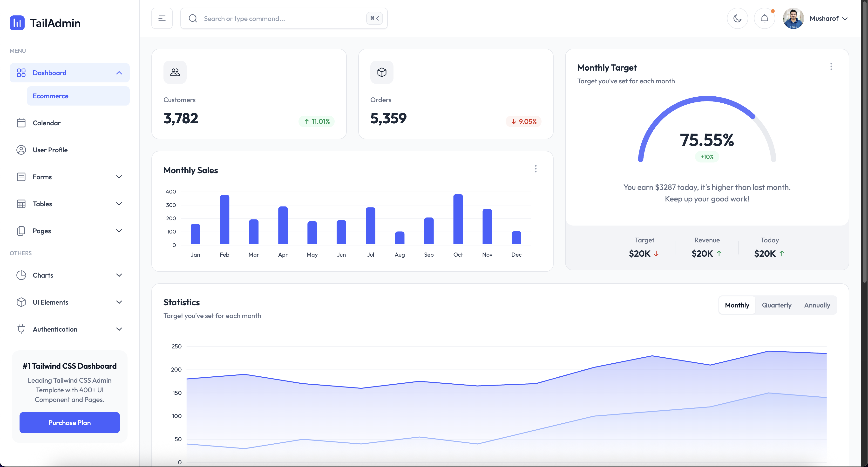Click the Dec bar in Monthly Sales
The height and width of the screenshot is (467, 868).
pyautogui.click(x=516, y=238)
